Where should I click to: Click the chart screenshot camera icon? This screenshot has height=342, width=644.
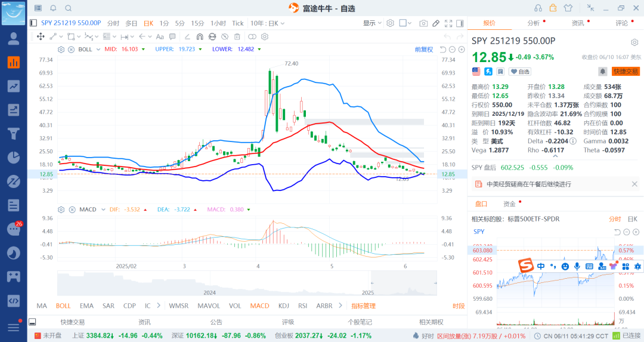tap(423, 23)
